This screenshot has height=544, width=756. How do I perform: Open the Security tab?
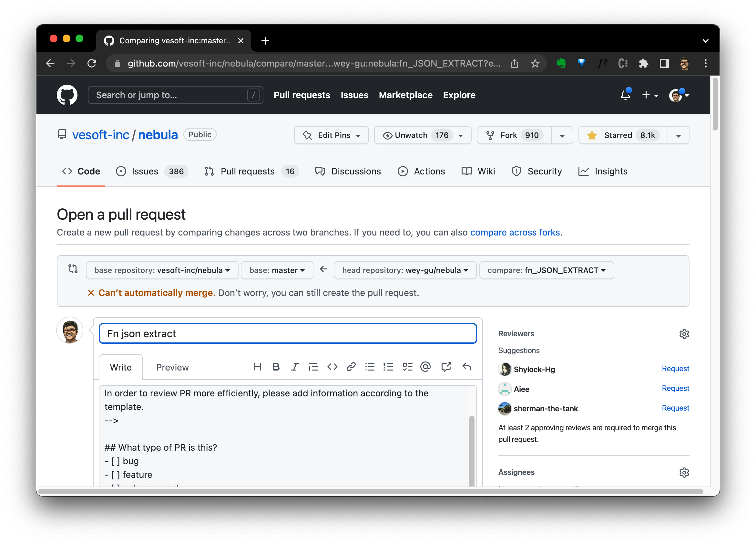click(536, 171)
